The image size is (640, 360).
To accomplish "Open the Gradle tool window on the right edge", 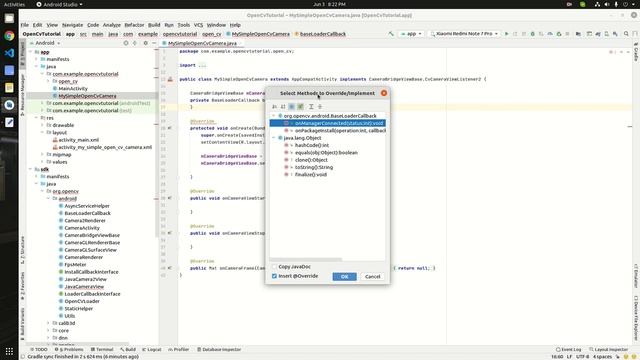I will pyautogui.click(x=636, y=52).
